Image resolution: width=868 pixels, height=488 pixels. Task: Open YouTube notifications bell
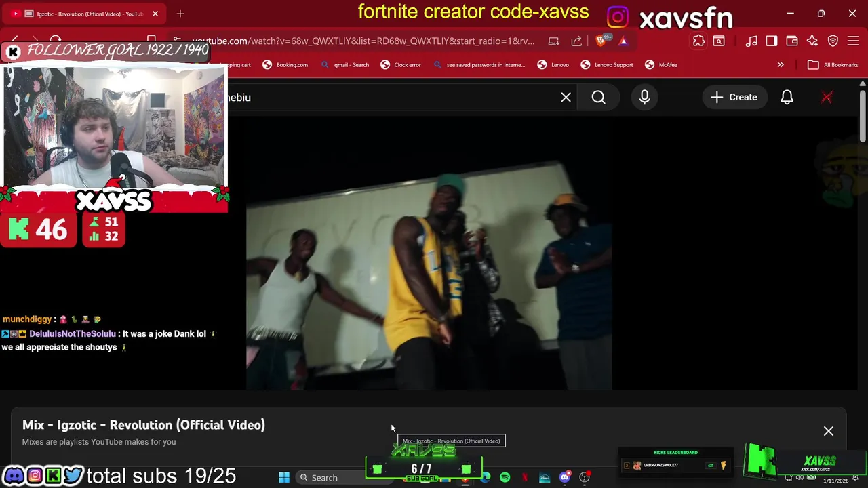click(x=787, y=98)
